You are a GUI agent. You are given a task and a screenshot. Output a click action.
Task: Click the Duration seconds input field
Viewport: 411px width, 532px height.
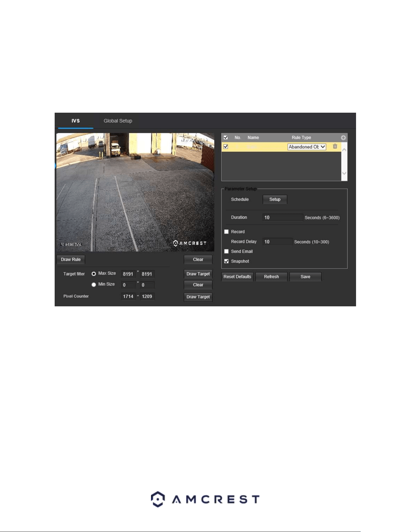[x=283, y=218]
